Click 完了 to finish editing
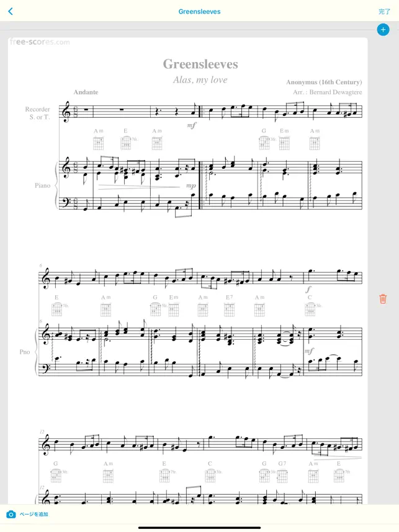Screen dimensions: 399x532 pyautogui.click(x=384, y=12)
